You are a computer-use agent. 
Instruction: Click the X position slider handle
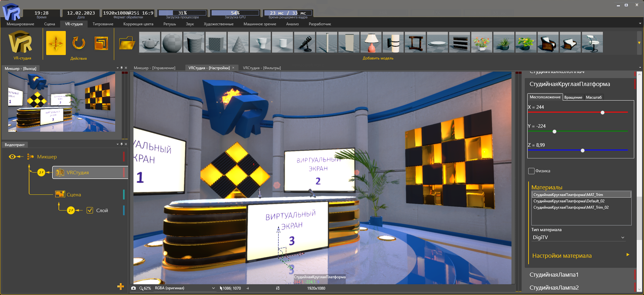(x=603, y=113)
